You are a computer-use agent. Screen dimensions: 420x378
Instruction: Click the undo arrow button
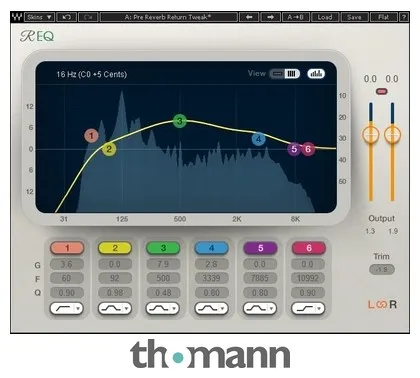coord(67,17)
